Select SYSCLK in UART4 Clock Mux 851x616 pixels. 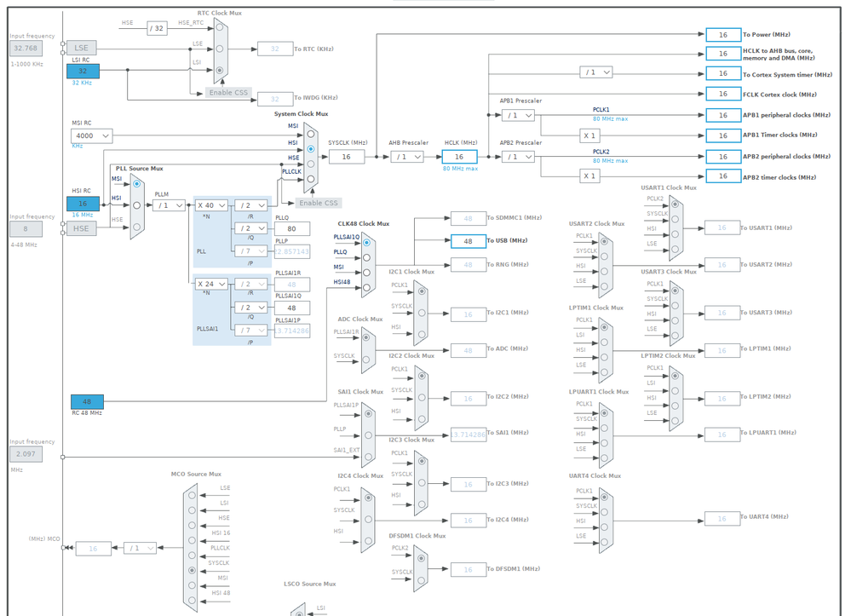coord(604,512)
